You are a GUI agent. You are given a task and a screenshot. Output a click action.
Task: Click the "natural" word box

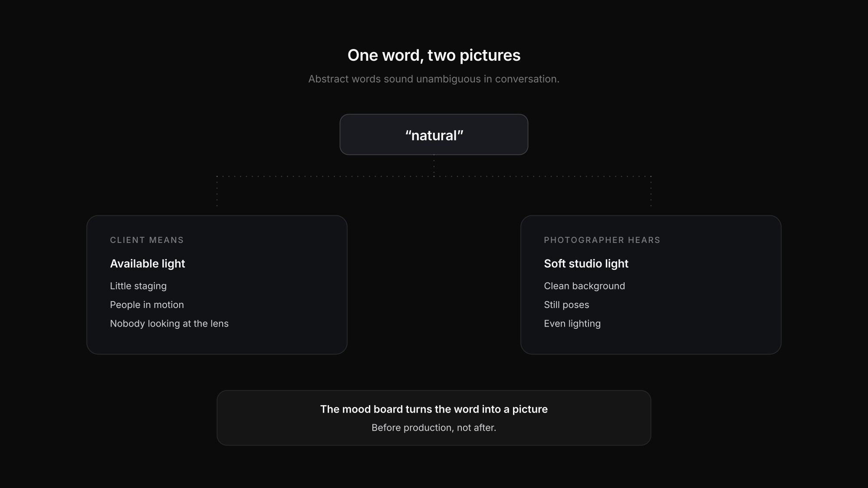434,134
